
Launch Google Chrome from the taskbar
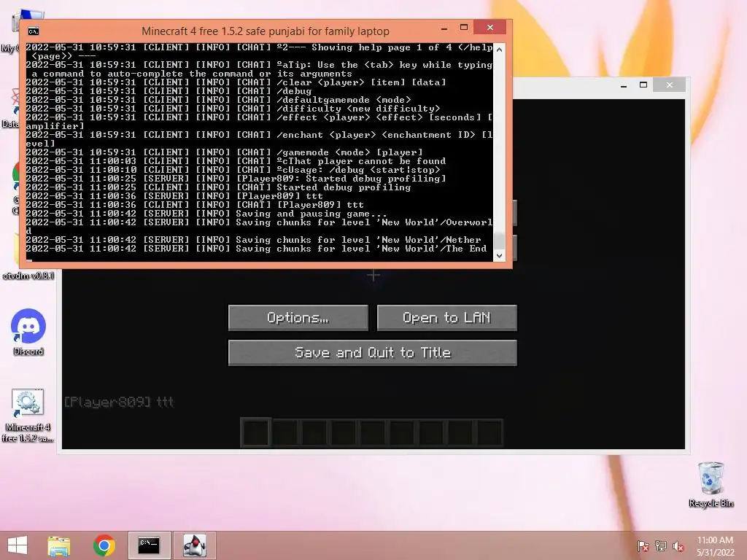coord(104,545)
